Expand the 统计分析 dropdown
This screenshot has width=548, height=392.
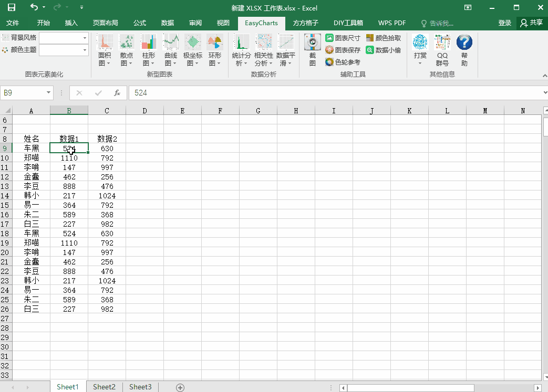tap(242, 50)
